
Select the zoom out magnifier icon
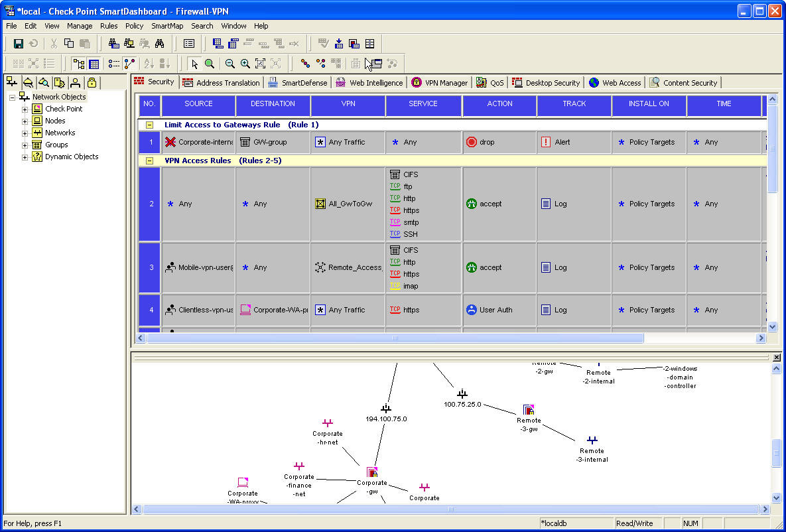(x=229, y=64)
